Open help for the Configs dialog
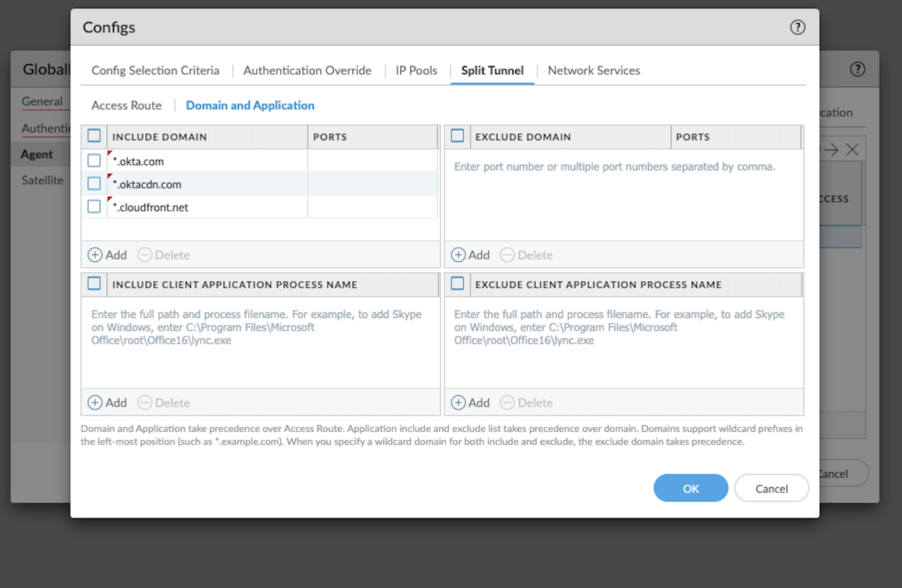 (797, 27)
